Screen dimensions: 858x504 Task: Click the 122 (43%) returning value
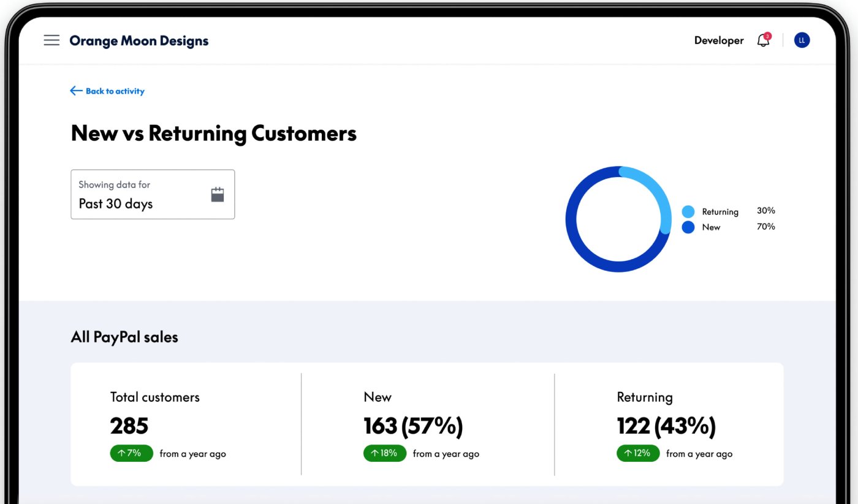[666, 426]
